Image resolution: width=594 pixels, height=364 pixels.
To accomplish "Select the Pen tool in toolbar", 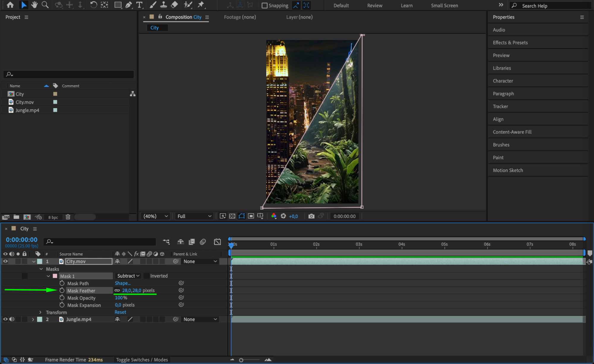I will click(129, 5).
